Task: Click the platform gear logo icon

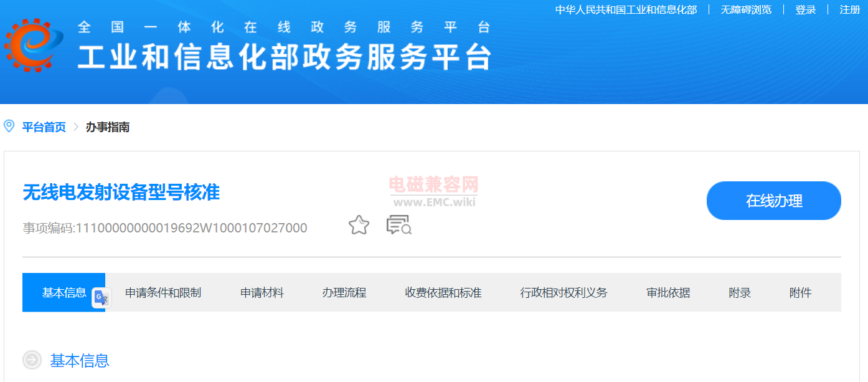Action: coord(34,45)
